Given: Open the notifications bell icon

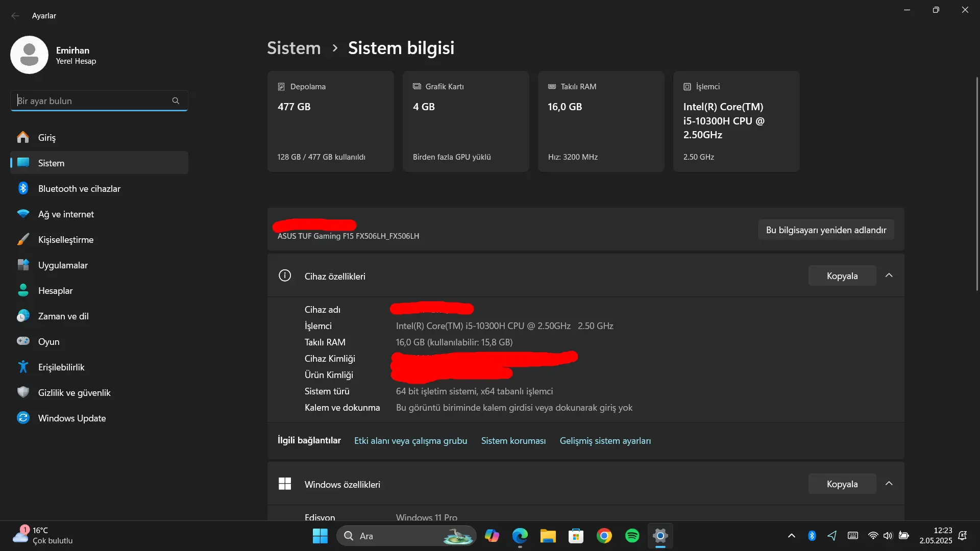Looking at the screenshot, I should pos(963,536).
